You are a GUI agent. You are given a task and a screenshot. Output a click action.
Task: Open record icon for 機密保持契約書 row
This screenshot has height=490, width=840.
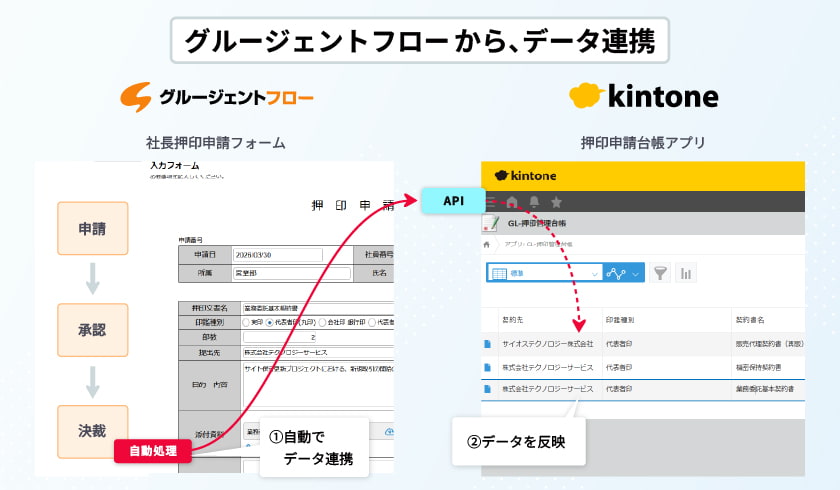[x=487, y=367]
